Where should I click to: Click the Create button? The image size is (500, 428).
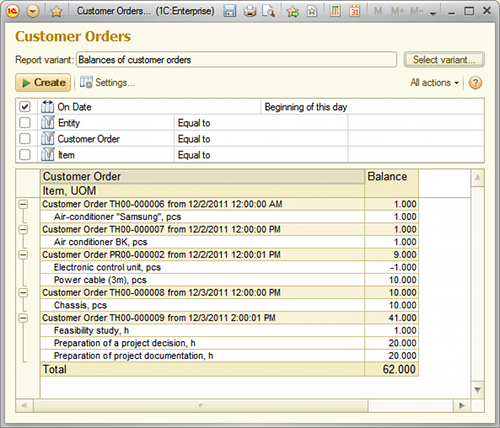[43, 82]
